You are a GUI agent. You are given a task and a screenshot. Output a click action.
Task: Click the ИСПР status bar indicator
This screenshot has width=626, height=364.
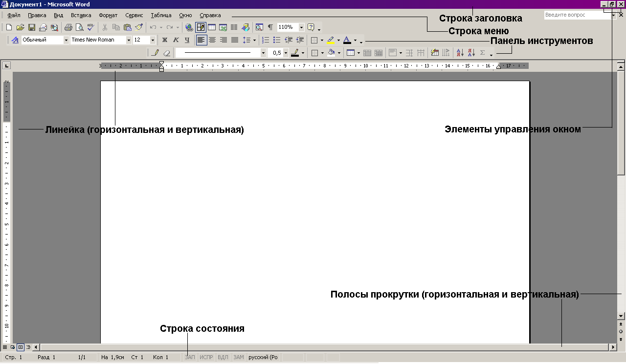206,358
